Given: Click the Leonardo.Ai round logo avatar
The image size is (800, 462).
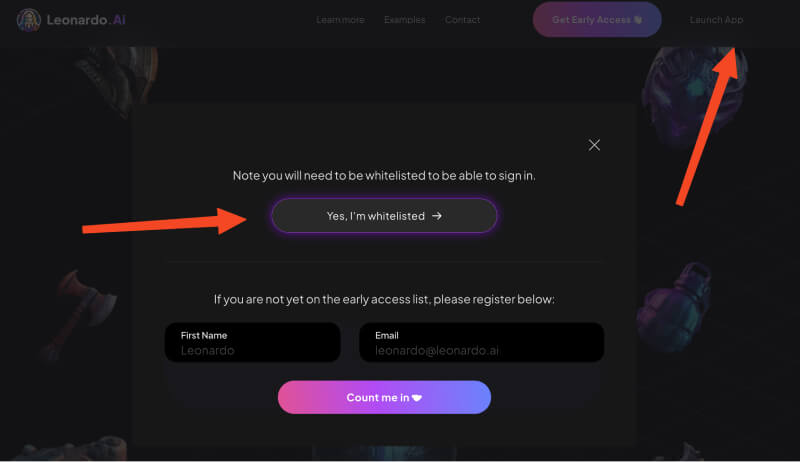Looking at the screenshot, I should pyautogui.click(x=29, y=20).
